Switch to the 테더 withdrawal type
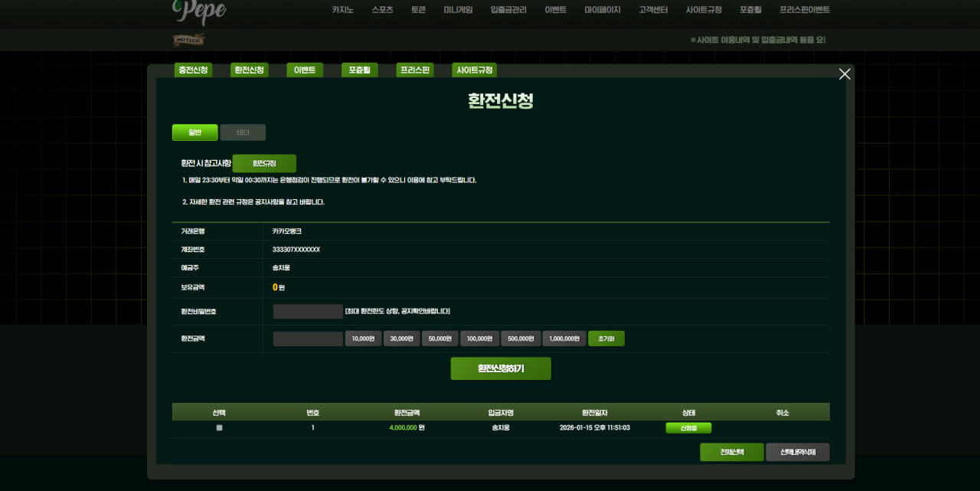This screenshot has width=980, height=491. (243, 133)
